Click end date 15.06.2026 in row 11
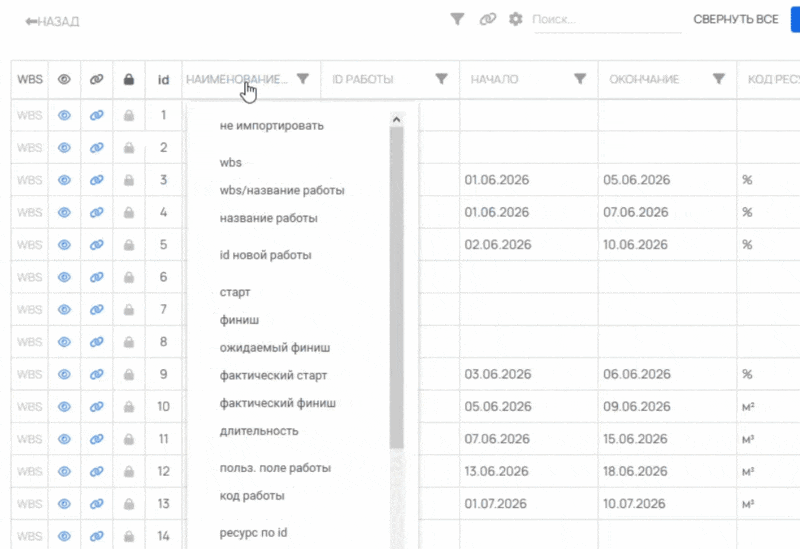This screenshot has width=800, height=549. pyautogui.click(x=635, y=439)
